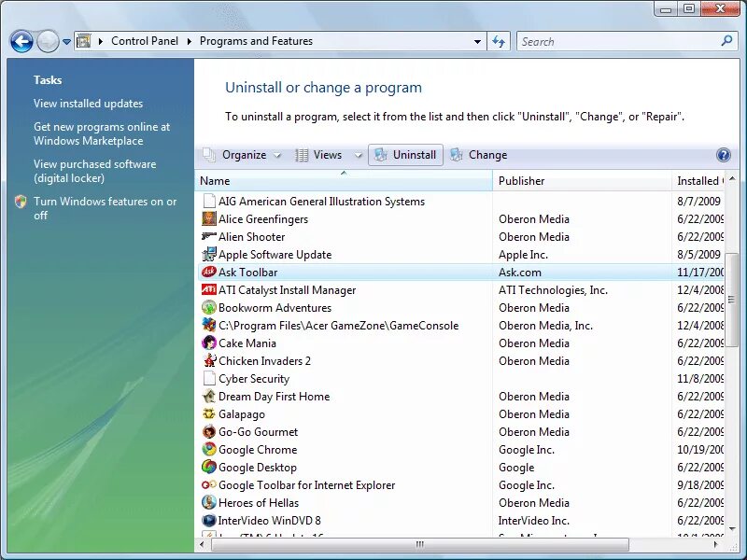Open Get new programs online at Windows Marketplace
This screenshot has width=747, height=560.
point(102,133)
